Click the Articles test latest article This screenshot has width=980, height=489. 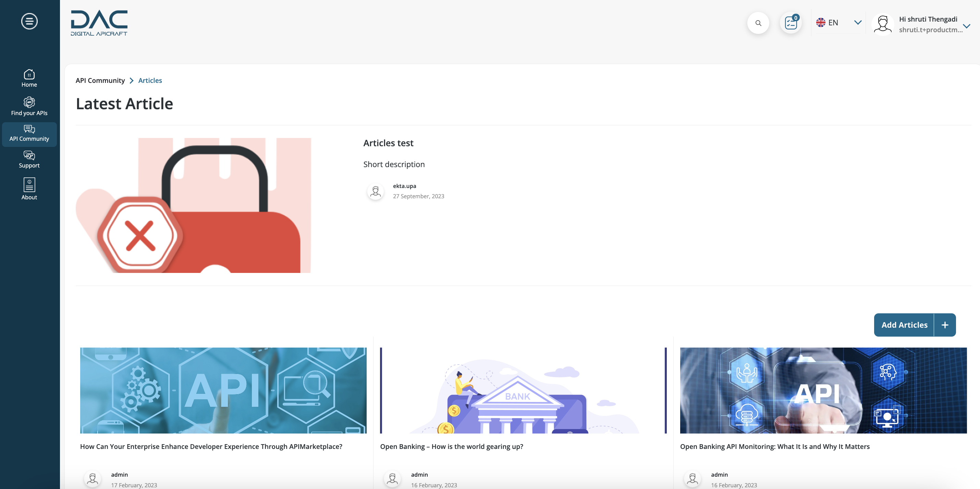tap(388, 143)
